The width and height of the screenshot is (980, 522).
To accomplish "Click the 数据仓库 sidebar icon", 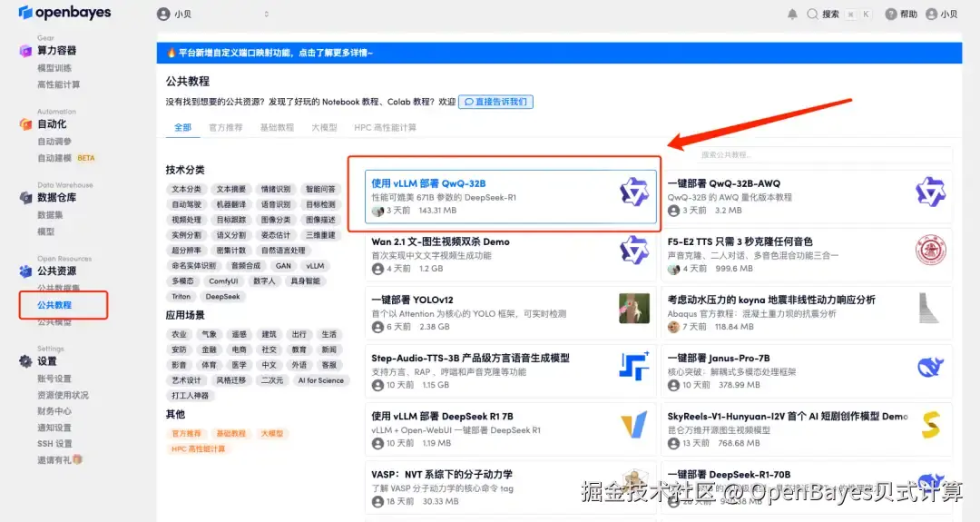I will pos(25,198).
